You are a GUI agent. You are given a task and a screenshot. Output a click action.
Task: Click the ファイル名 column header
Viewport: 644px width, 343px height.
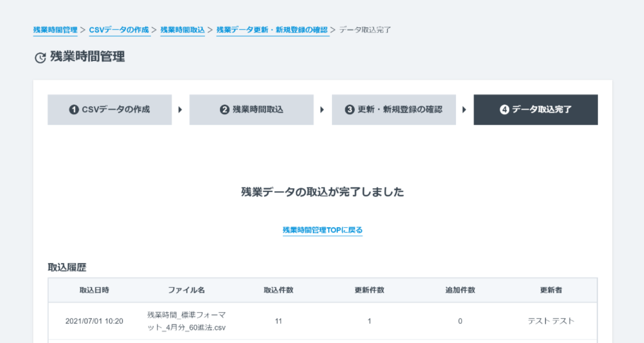(186, 290)
